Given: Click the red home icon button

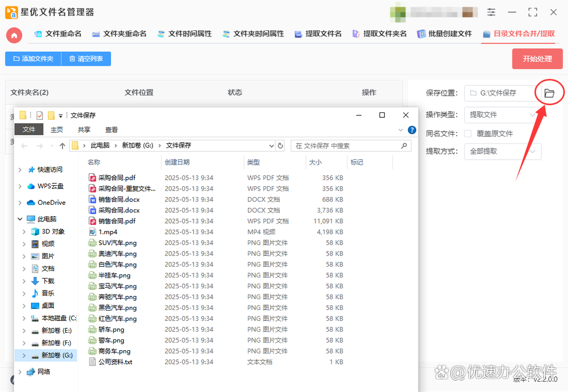Looking at the screenshot, I should tap(14, 35).
